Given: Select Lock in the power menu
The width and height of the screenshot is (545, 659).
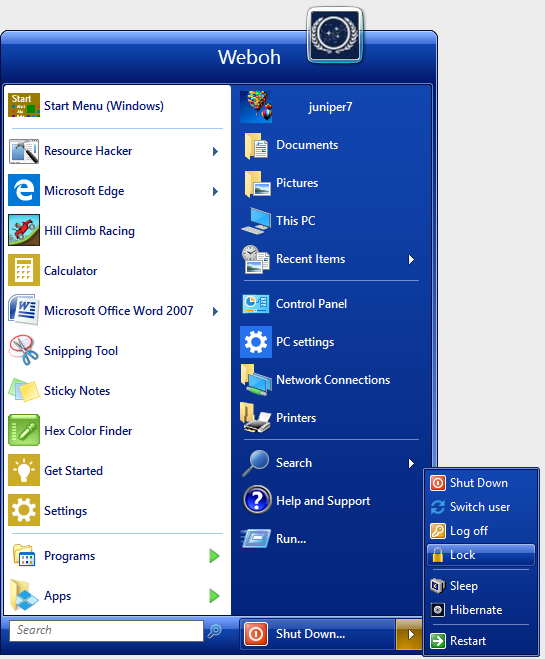Looking at the screenshot, I should pos(481,555).
